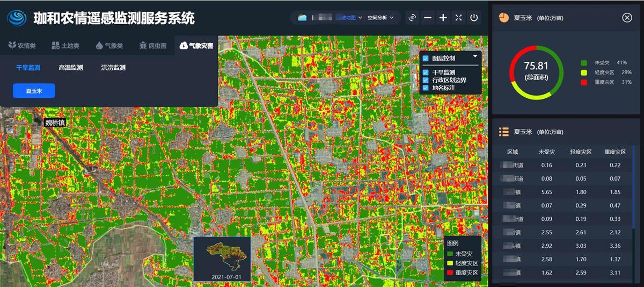Uncheck the 行政区划边界 layer checkbox
The image size is (644, 287).
click(426, 80)
